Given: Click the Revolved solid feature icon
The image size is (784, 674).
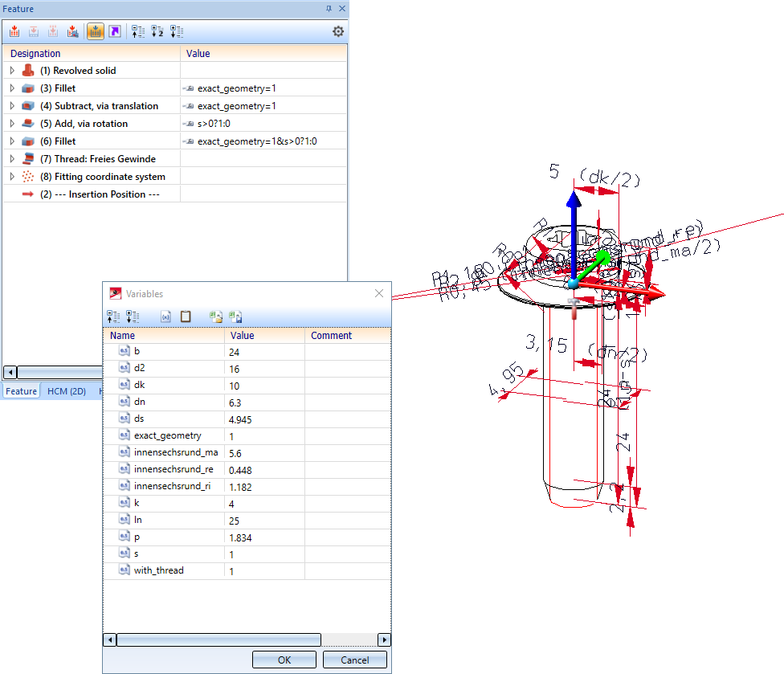Looking at the screenshot, I should coord(28,71).
